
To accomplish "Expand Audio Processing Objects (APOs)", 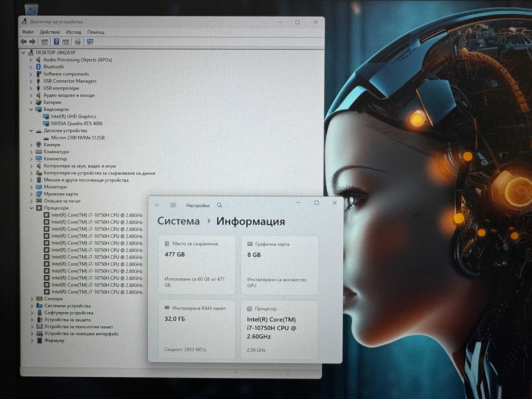I will pos(31,60).
